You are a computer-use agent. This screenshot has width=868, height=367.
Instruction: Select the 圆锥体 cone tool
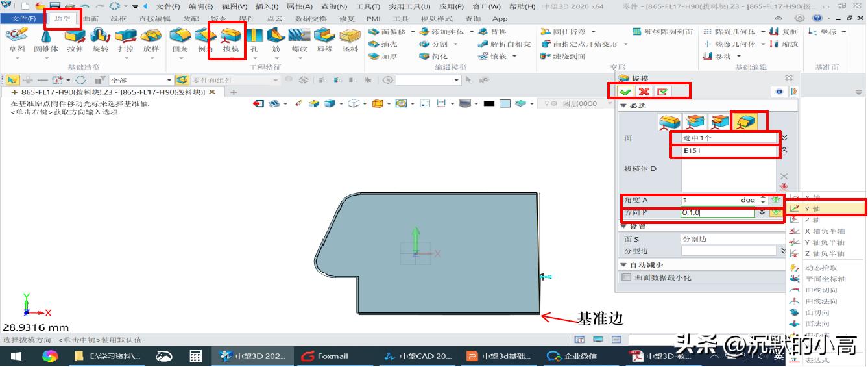click(45, 40)
